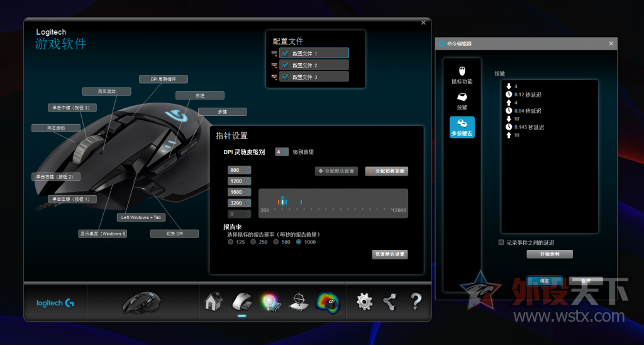The width and height of the screenshot is (644, 345).
Task: Open the surface tuning crosshair icon
Action: click(299, 302)
